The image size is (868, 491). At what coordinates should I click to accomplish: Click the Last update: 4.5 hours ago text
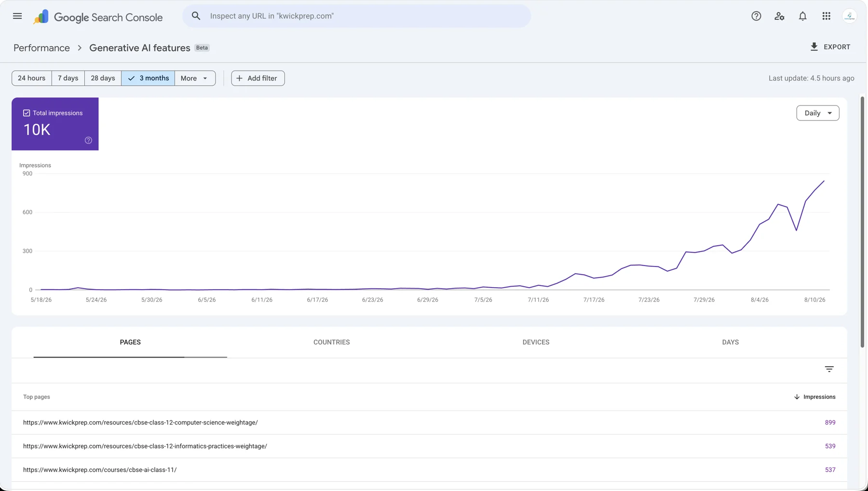tap(811, 78)
